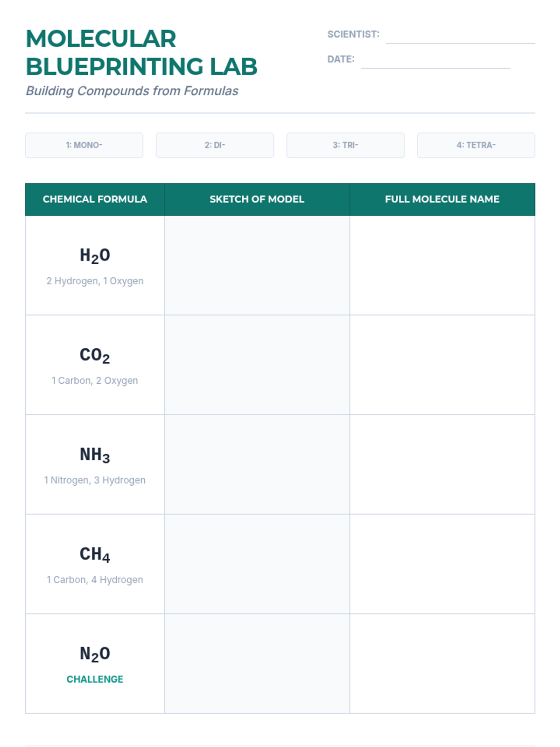Click the Date entry line
The width and height of the screenshot is (560, 747).
tap(435, 63)
